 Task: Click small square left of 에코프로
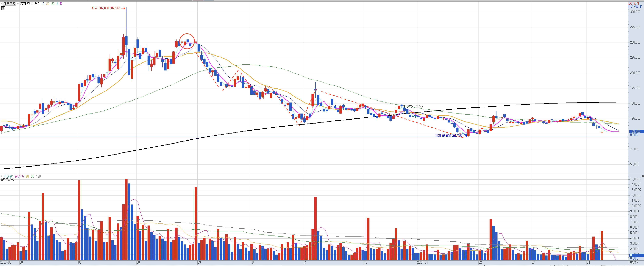[2, 4]
